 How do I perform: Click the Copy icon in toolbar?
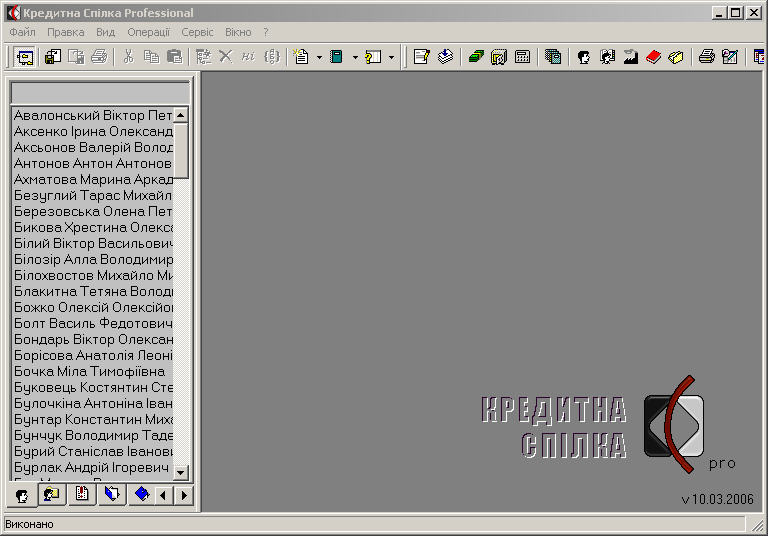(x=151, y=57)
